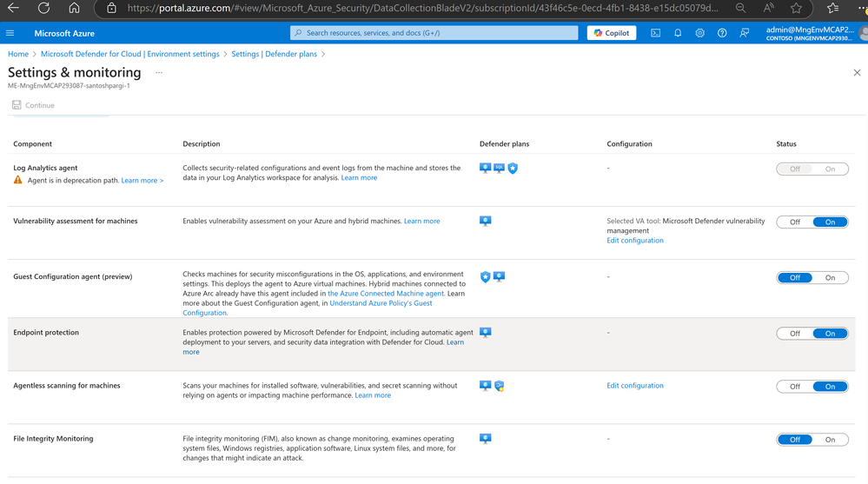
Task: Click the Copilot button
Action: pos(611,33)
